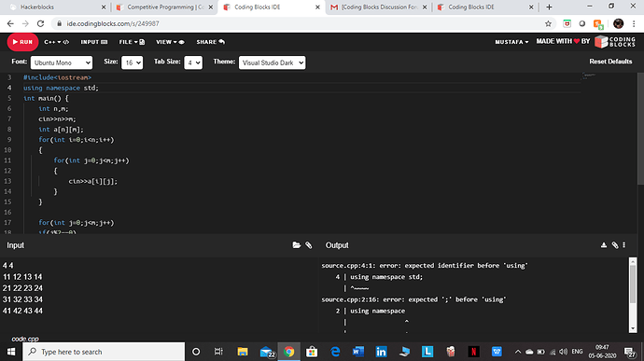The width and height of the screenshot is (644, 361).
Task: Click the output scrollbar down arrow
Action: (x=633, y=328)
